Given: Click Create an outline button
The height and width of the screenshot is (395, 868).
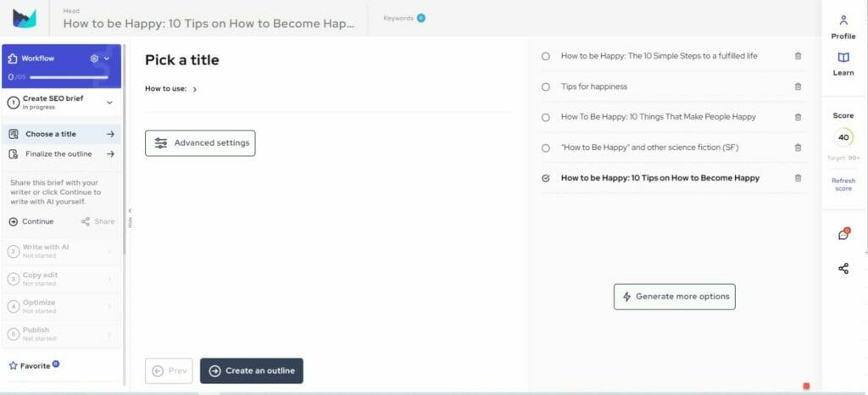Looking at the screenshot, I should [251, 370].
